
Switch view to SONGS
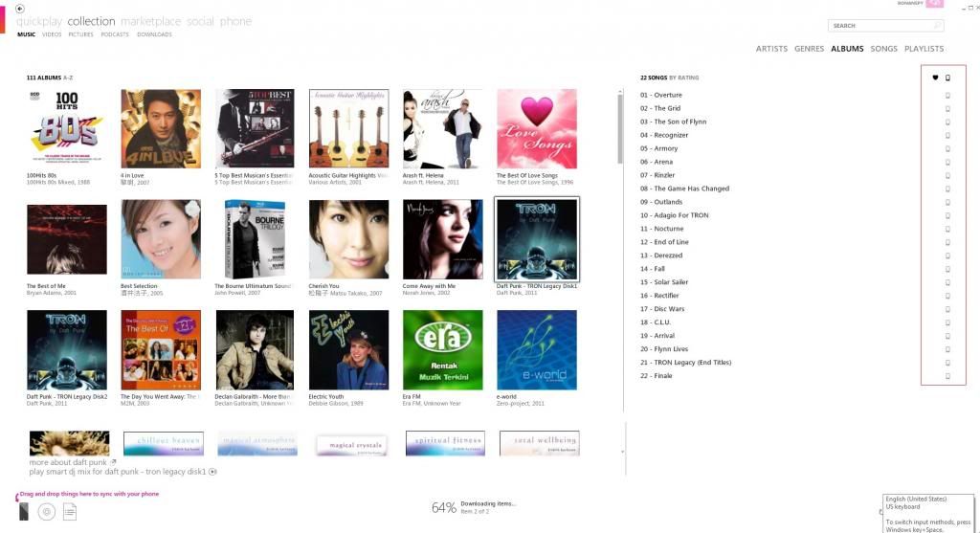(883, 49)
